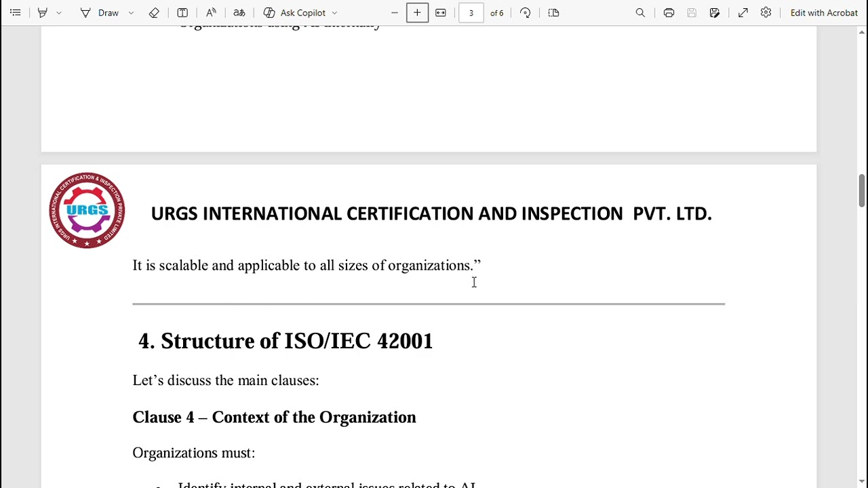868x488 pixels.
Task: Zoom out the PDF
Action: (x=394, y=13)
